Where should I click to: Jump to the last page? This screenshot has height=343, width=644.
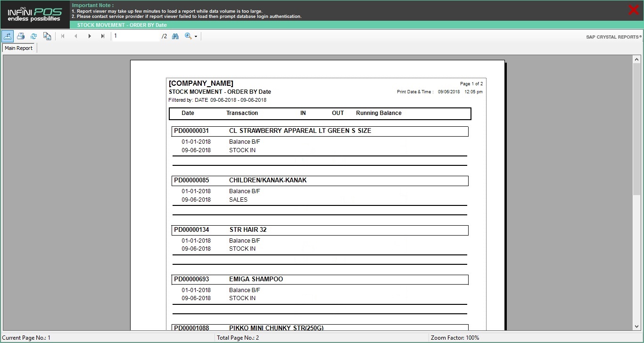point(103,36)
